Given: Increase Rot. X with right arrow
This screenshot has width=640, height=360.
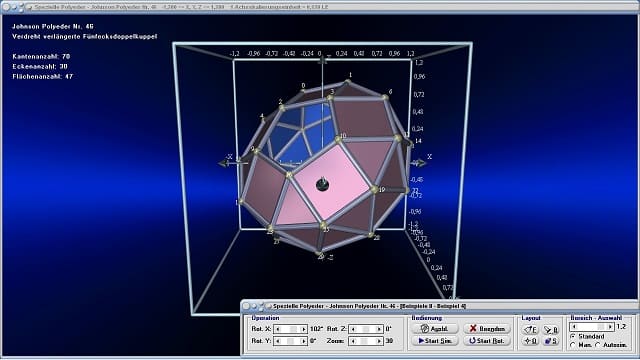Looking at the screenshot, I should coord(303,329).
